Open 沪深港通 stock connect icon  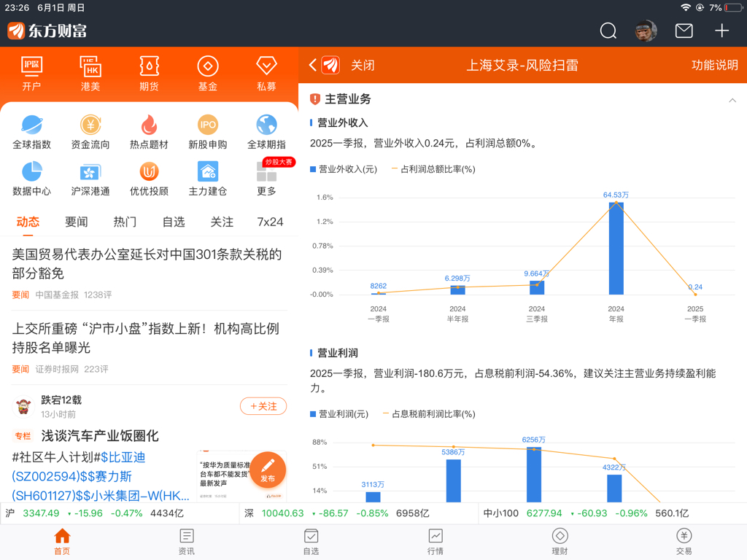[x=90, y=179]
